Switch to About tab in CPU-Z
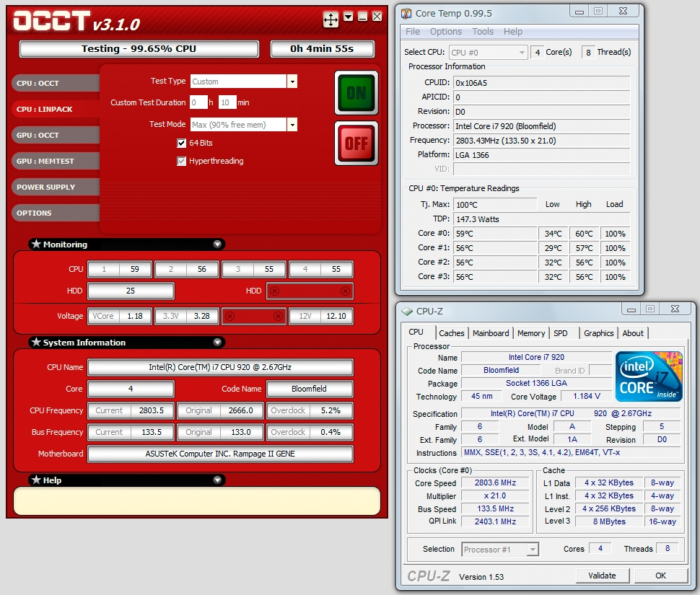This screenshot has width=700, height=595. (x=633, y=333)
